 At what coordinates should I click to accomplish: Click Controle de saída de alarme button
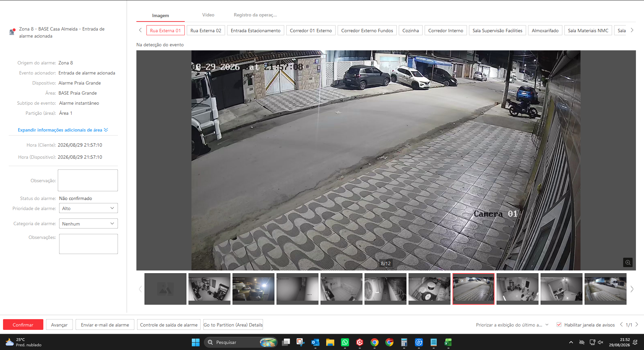pos(169,324)
